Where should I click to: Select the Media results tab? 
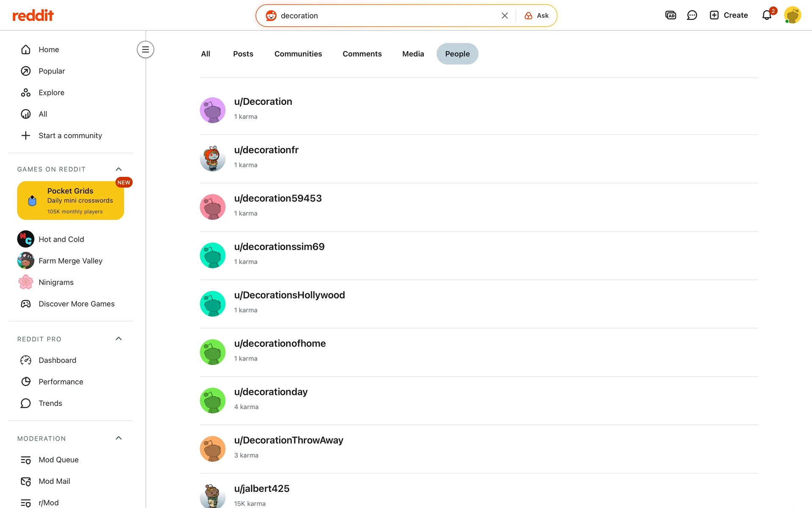(413, 54)
